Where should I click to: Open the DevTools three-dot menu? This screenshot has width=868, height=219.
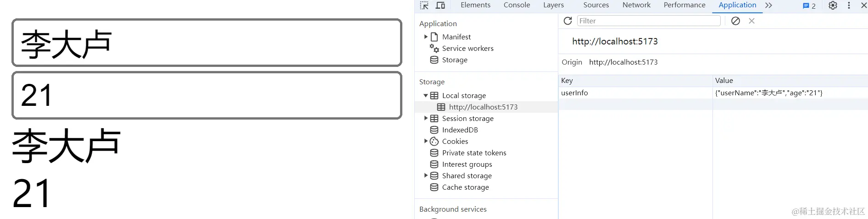(849, 5)
